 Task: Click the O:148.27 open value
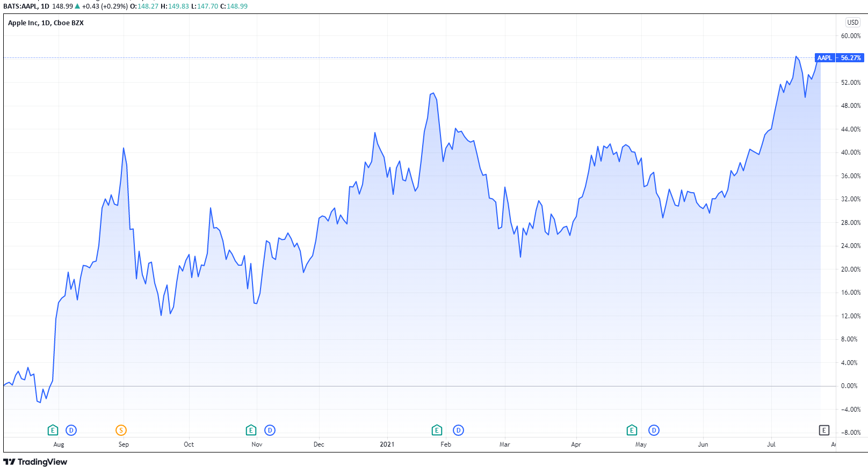[x=144, y=6]
